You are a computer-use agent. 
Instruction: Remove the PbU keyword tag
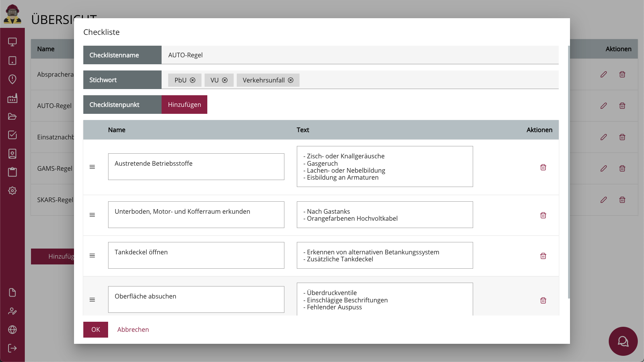(x=193, y=80)
